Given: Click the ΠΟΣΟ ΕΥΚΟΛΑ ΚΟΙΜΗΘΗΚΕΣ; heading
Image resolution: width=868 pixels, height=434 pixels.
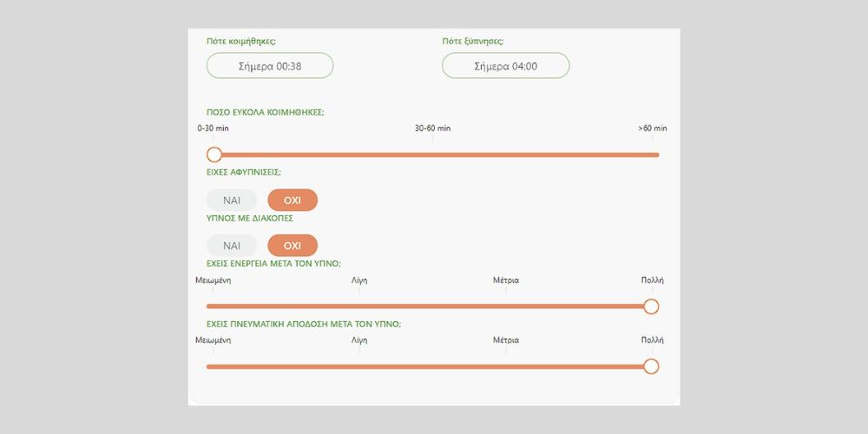Looking at the screenshot, I should [x=265, y=112].
